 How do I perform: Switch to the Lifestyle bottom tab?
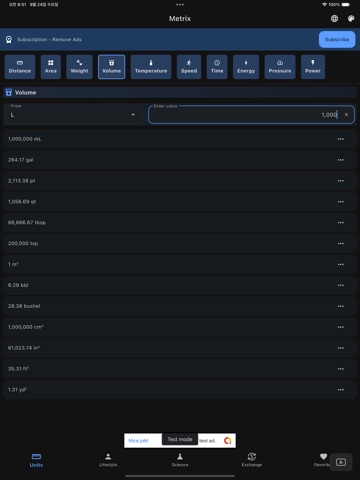(108, 460)
